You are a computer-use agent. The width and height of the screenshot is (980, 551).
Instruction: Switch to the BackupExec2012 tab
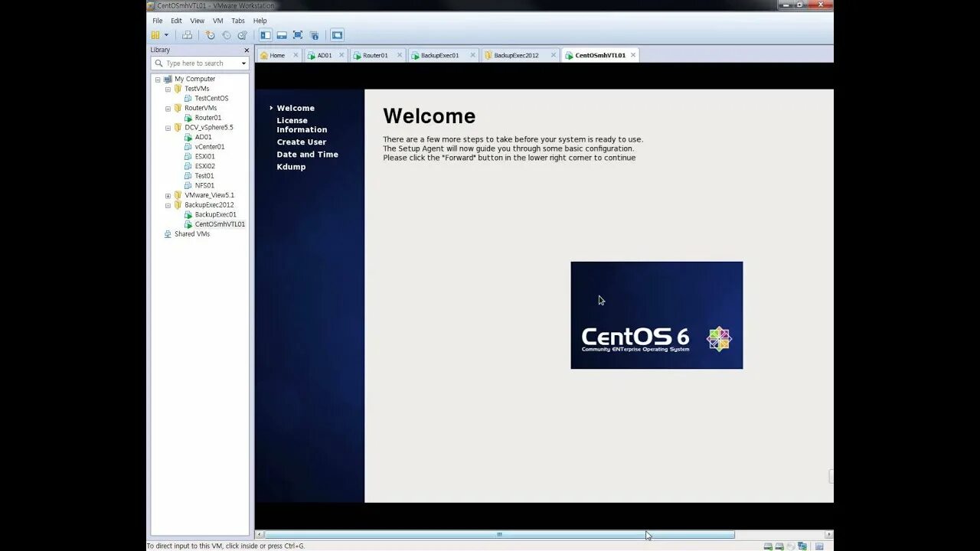[x=520, y=55]
